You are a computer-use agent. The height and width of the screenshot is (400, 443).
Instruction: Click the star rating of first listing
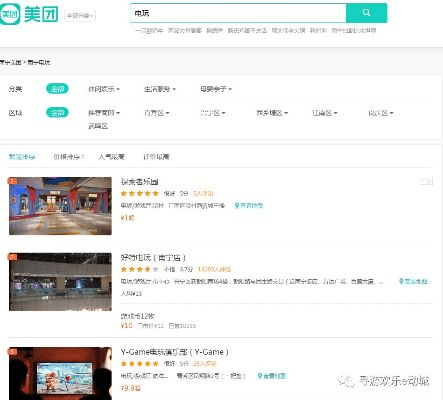coord(140,193)
